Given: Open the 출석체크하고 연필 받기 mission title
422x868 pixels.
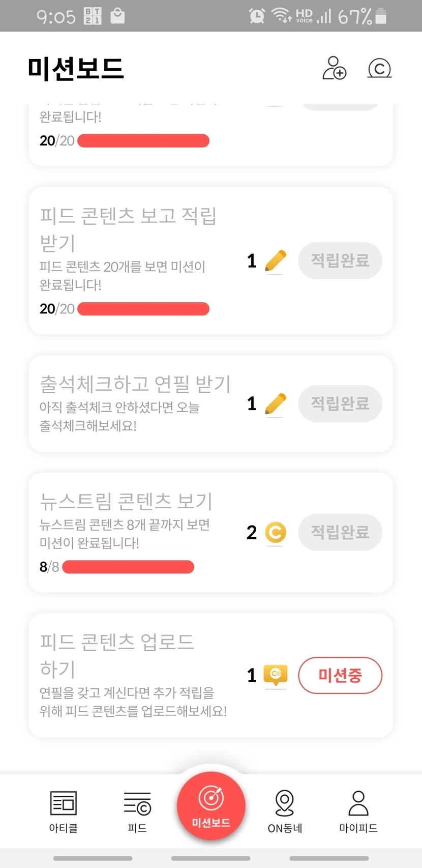Looking at the screenshot, I should [135, 384].
